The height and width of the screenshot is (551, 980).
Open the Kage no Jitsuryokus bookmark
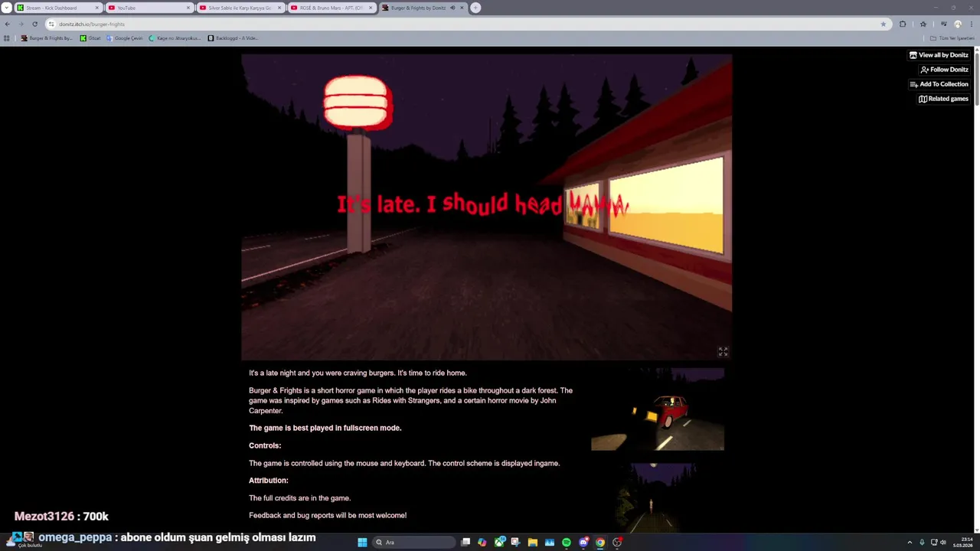click(175, 38)
